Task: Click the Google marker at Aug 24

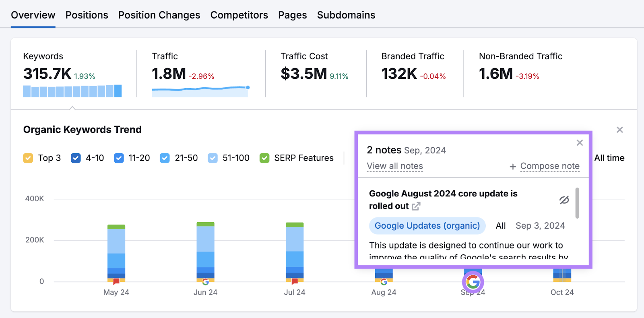Action: point(384,282)
